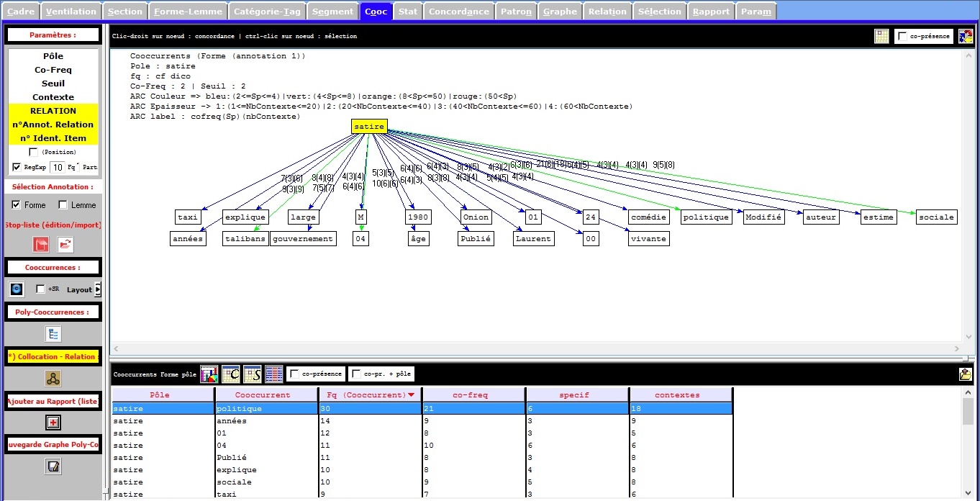Viewport: 980px width, 501px height.
Task: Toggle the Position checkbox
Action: tap(33, 152)
